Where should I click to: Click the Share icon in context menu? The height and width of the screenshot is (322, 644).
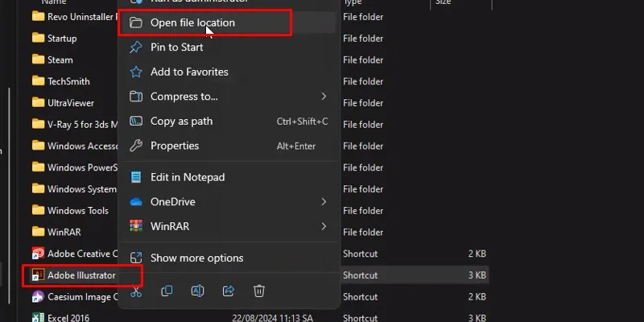click(x=229, y=291)
